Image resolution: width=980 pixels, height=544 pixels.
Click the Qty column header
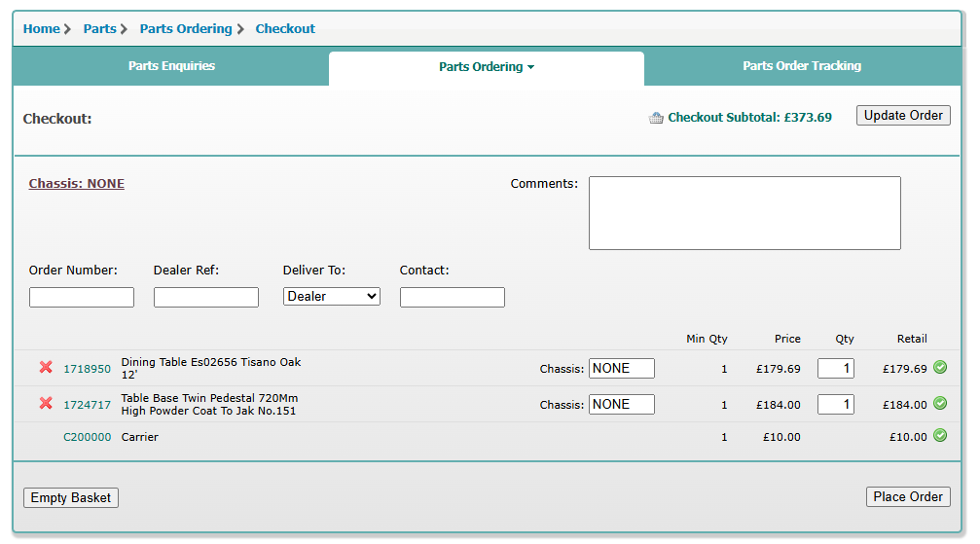845,339
